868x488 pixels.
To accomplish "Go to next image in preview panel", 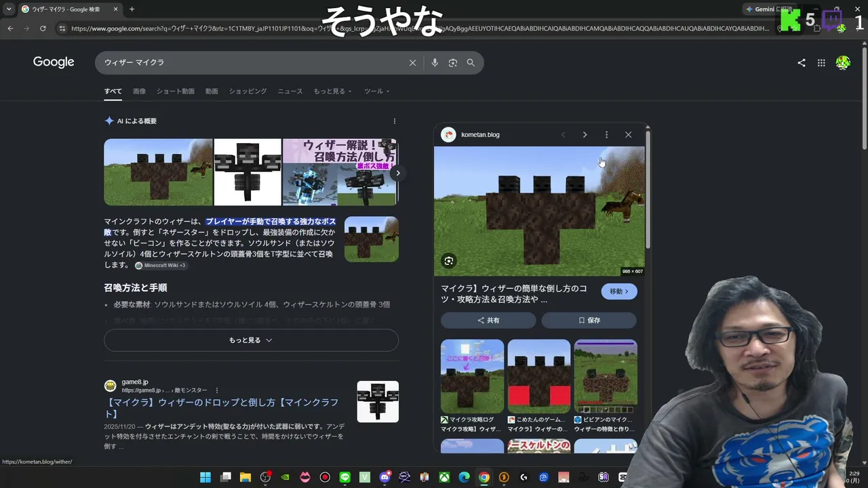I will [585, 135].
